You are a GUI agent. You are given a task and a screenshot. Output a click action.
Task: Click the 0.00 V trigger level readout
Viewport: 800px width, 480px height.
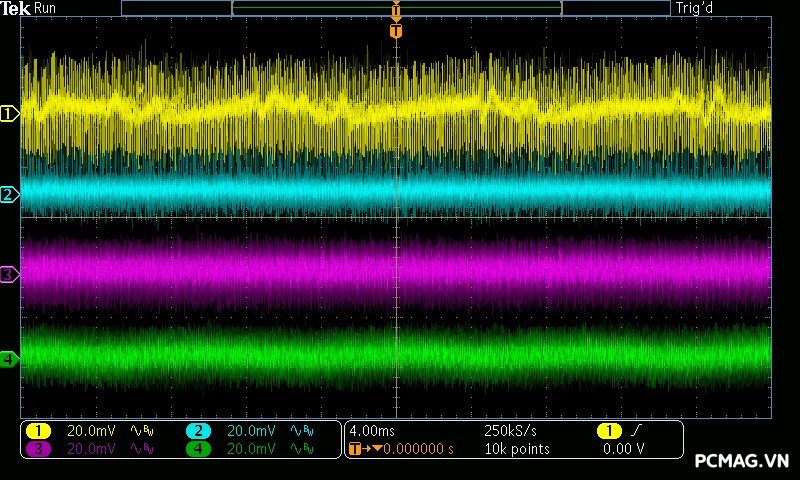click(x=624, y=449)
